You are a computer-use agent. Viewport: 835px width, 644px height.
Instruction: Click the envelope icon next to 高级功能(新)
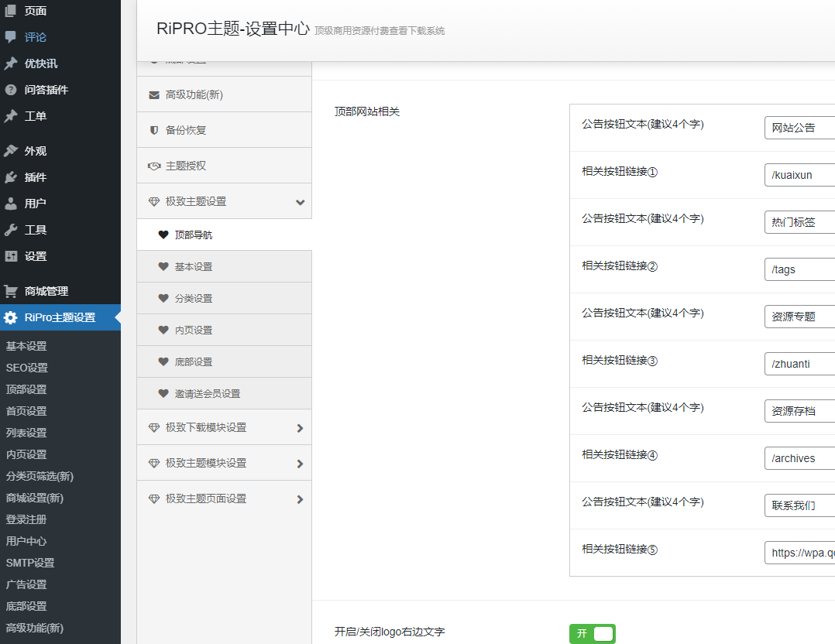[x=153, y=94]
